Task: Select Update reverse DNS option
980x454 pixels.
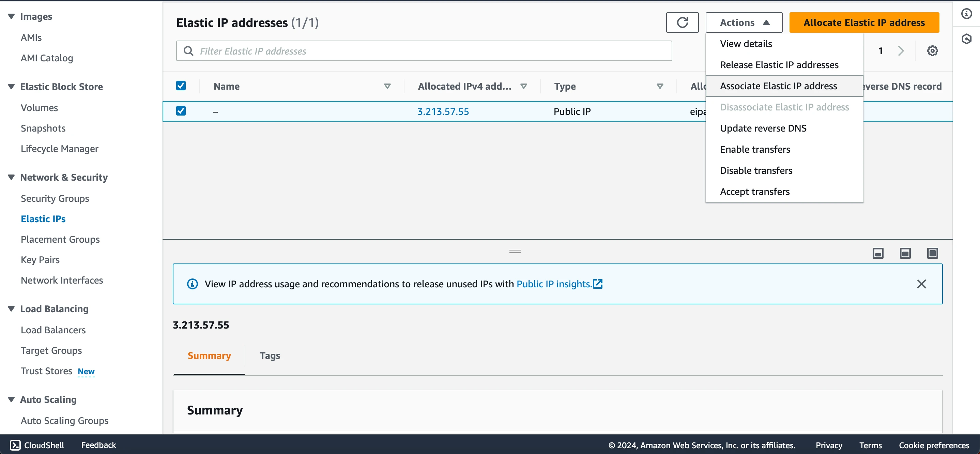Action: (784, 128)
